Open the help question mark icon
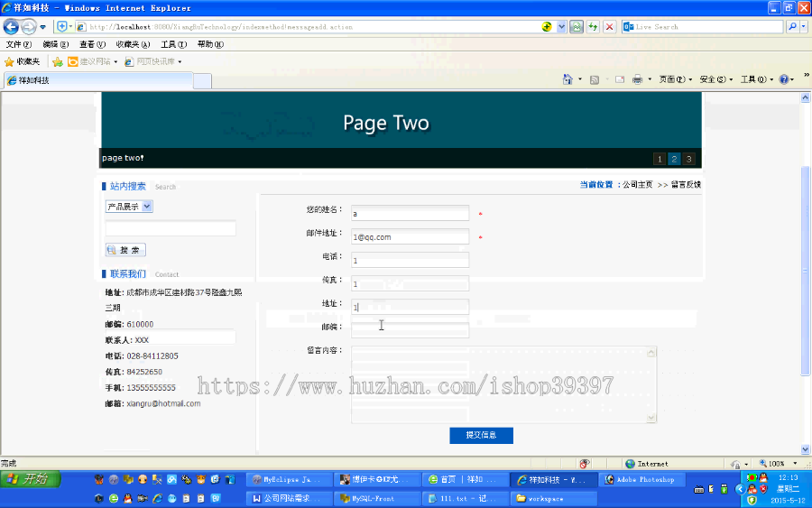Screen dimensions: 812x508 tap(784, 79)
